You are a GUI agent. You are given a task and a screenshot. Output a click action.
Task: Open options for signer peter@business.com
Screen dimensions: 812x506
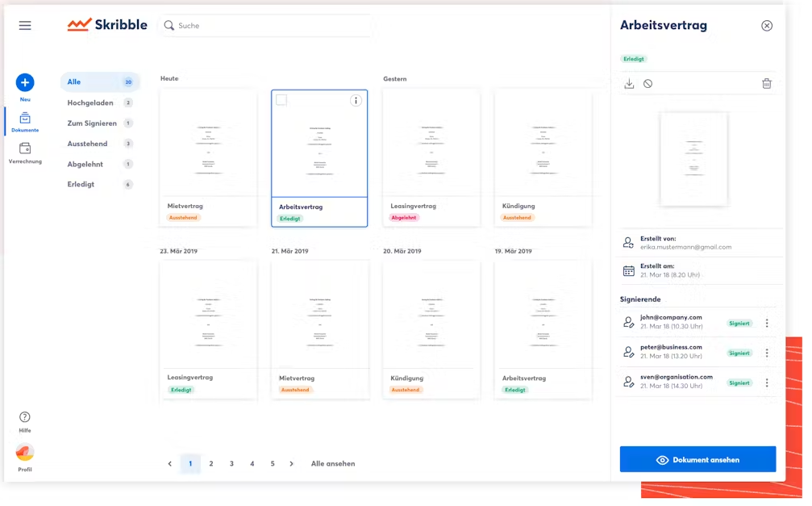pyautogui.click(x=766, y=353)
